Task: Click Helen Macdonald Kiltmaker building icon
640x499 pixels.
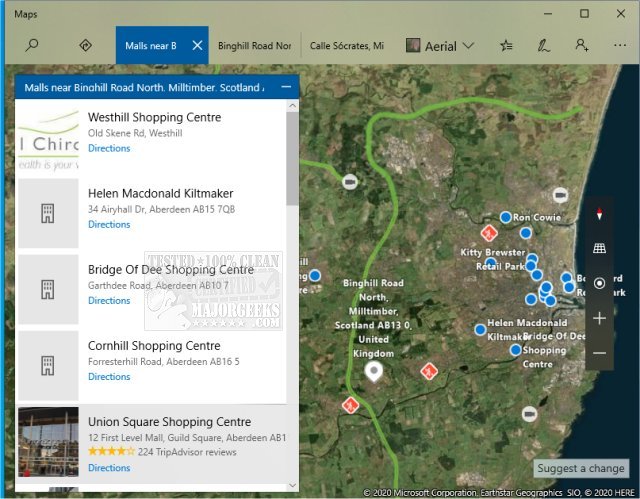Action: [x=48, y=213]
